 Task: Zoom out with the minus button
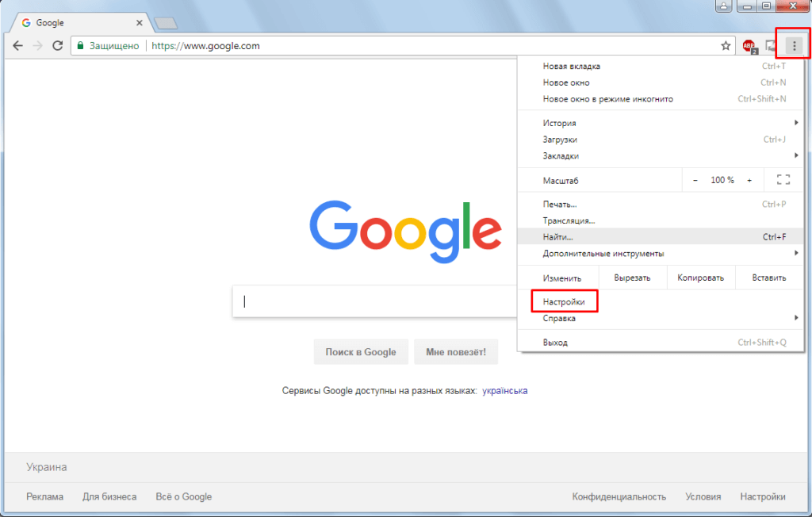695,180
